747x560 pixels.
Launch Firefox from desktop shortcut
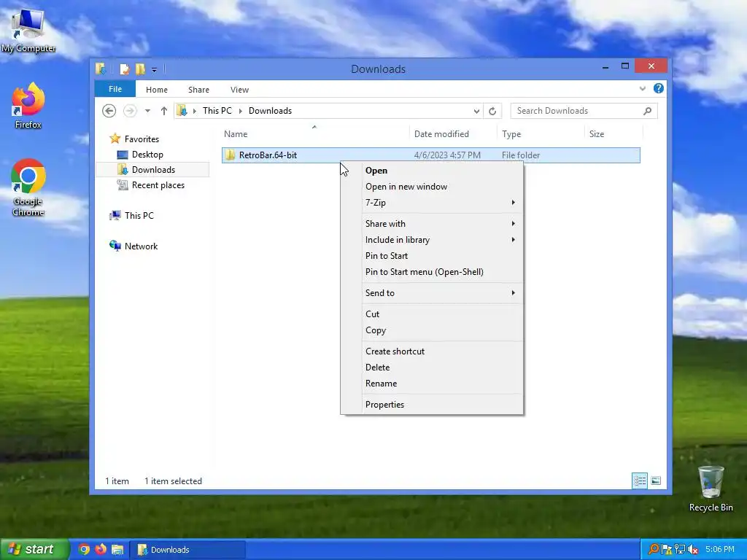point(28,106)
